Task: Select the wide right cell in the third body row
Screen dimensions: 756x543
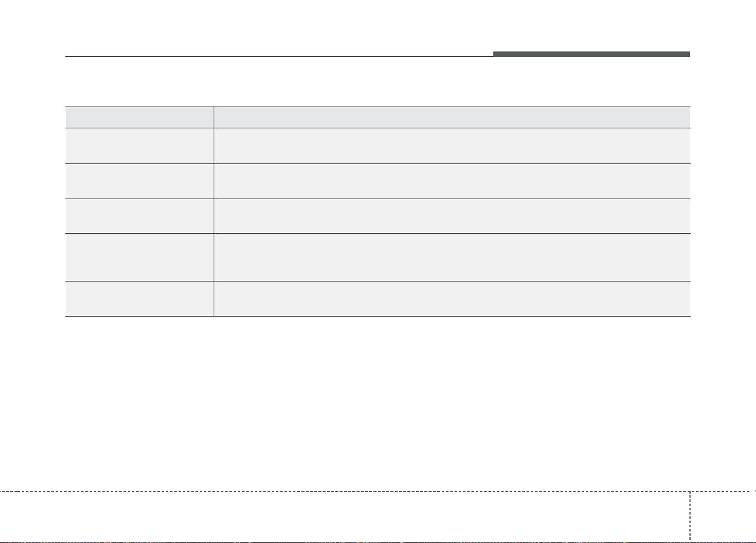Action: (x=452, y=216)
